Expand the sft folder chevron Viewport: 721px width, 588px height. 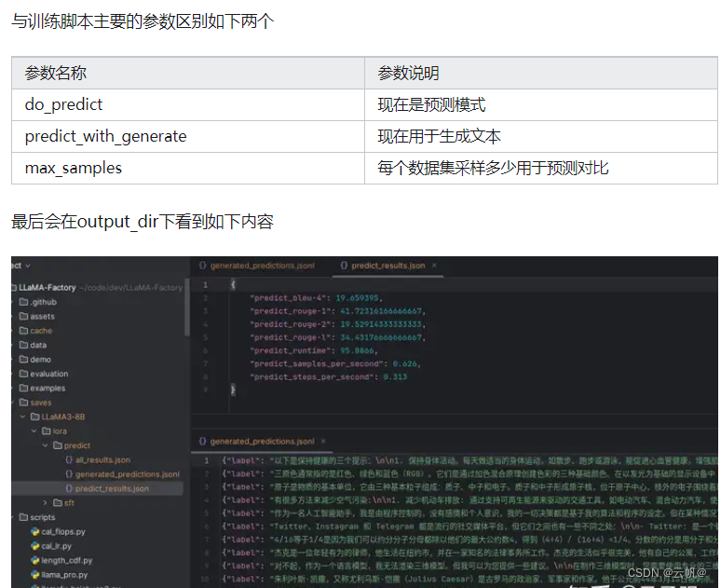click(x=45, y=502)
